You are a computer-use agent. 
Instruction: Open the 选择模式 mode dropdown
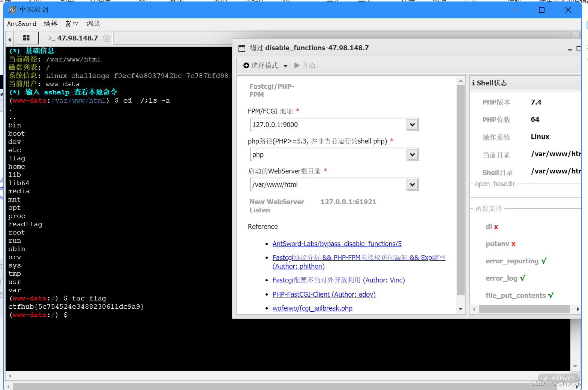265,66
